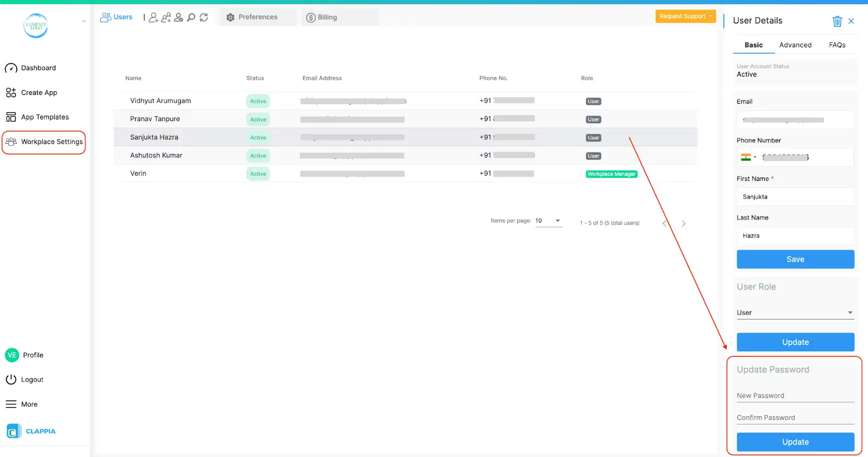This screenshot has height=457, width=868.
Task: Click Logout in the sidebar
Action: (x=24, y=379)
